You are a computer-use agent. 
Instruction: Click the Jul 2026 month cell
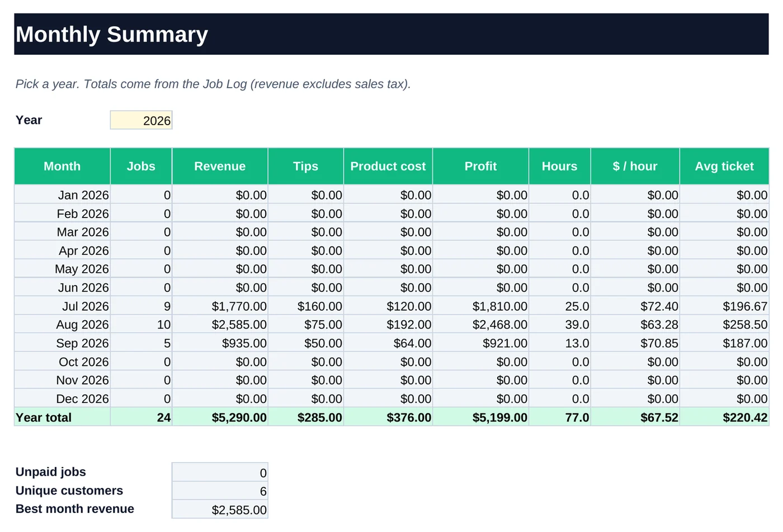[62, 306]
